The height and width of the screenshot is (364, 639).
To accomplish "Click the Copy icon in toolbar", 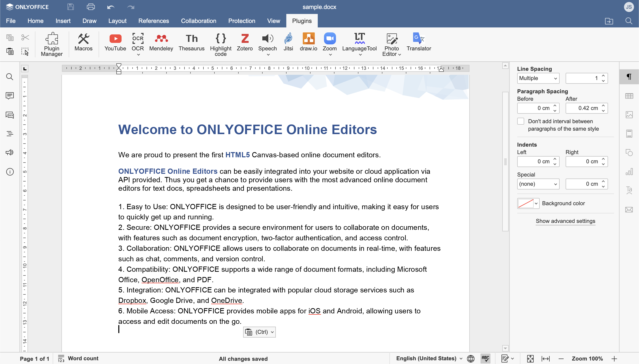I will [x=10, y=37].
